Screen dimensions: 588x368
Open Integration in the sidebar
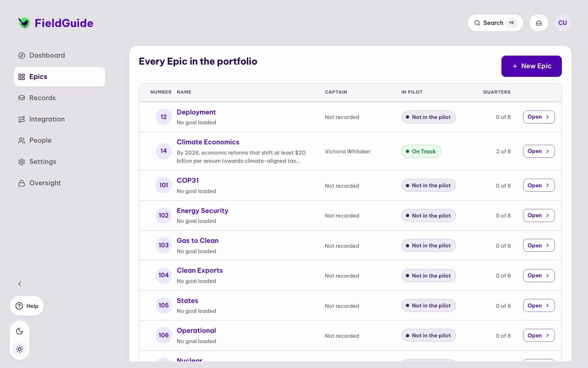(x=60, y=119)
